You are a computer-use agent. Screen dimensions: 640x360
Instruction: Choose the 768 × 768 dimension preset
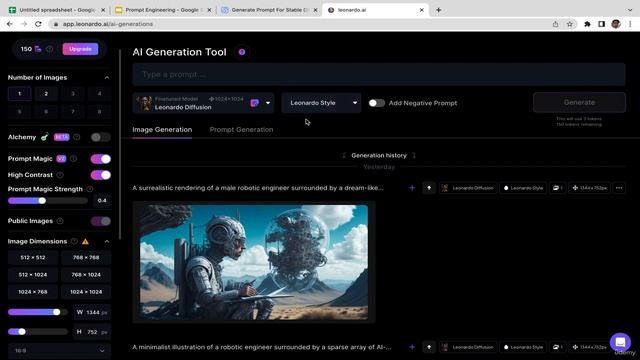(x=86, y=258)
